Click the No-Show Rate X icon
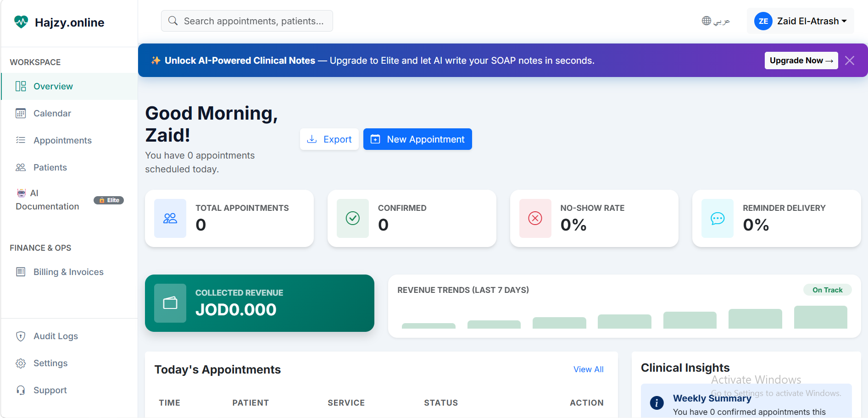The width and height of the screenshot is (868, 418). coord(535,218)
